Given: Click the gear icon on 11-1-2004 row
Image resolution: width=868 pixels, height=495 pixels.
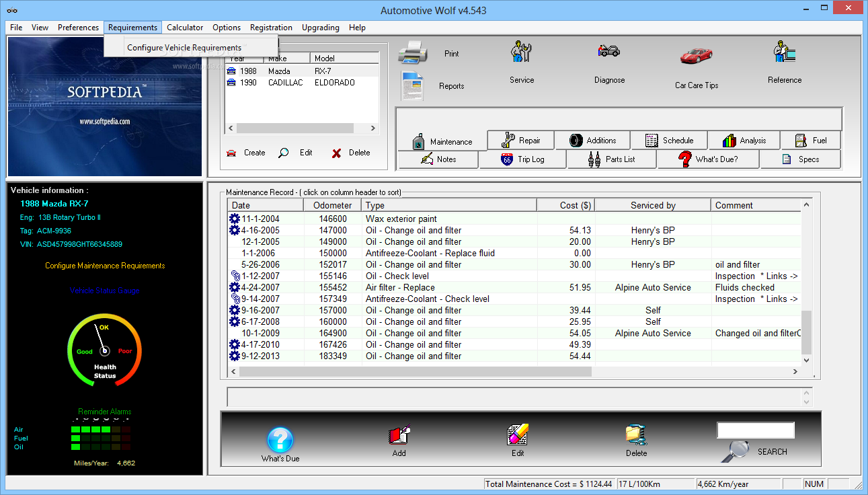Looking at the screenshot, I should (x=235, y=219).
